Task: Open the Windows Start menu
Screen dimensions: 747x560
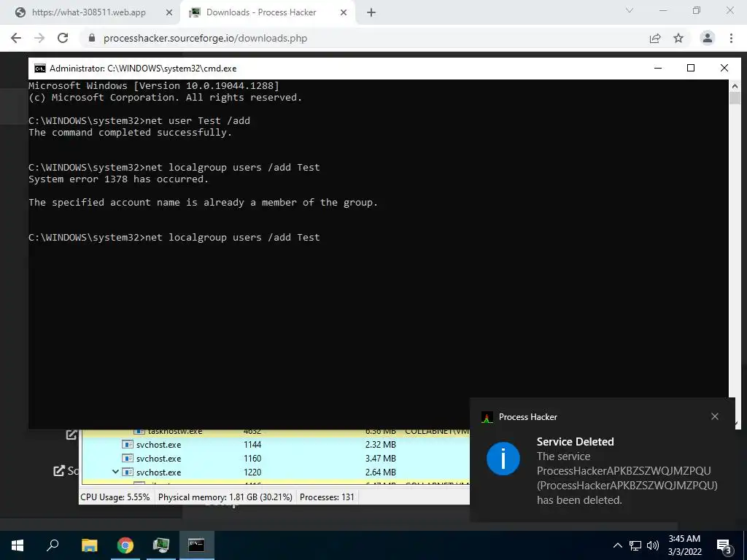Action: tap(18, 545)
